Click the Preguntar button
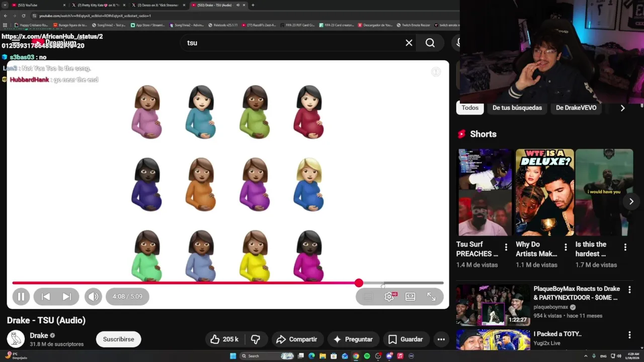644x362 pixels. coord(353,339)
